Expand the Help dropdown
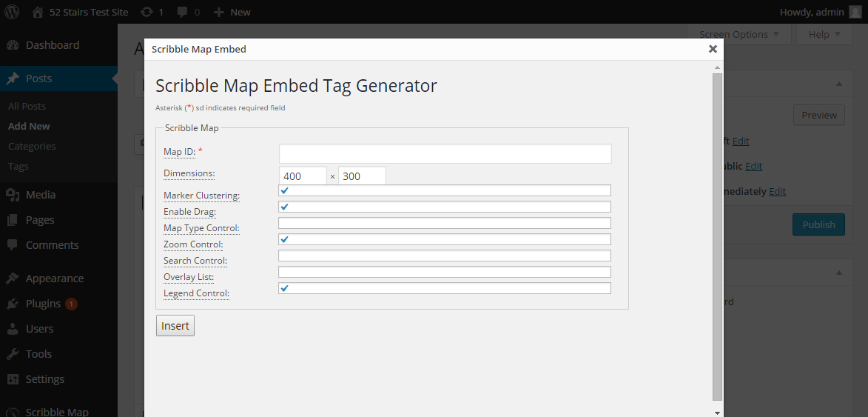This screenshot has width=868, height=417. coord(824,34)
